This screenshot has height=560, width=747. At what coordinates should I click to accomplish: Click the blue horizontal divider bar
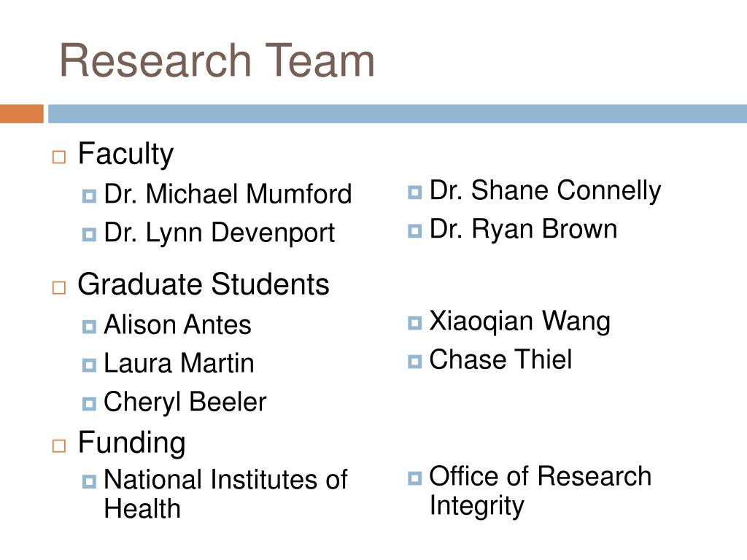398,114
